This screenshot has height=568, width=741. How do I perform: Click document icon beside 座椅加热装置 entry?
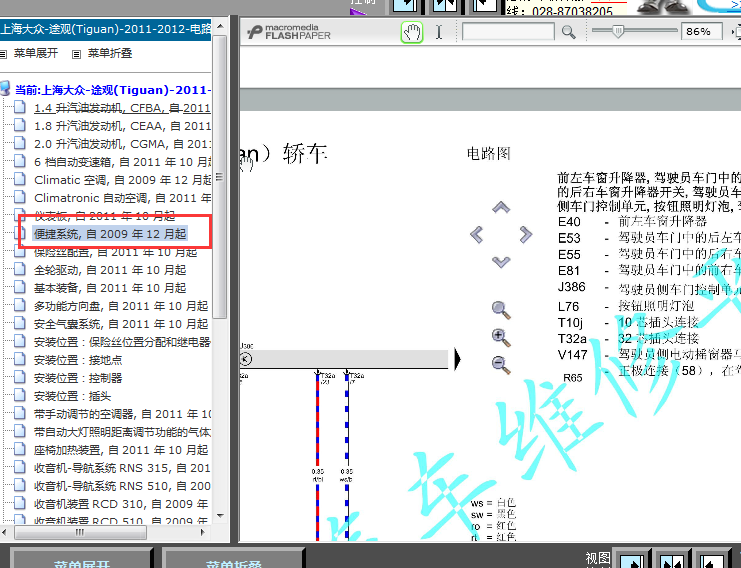(x=20, y=449)
